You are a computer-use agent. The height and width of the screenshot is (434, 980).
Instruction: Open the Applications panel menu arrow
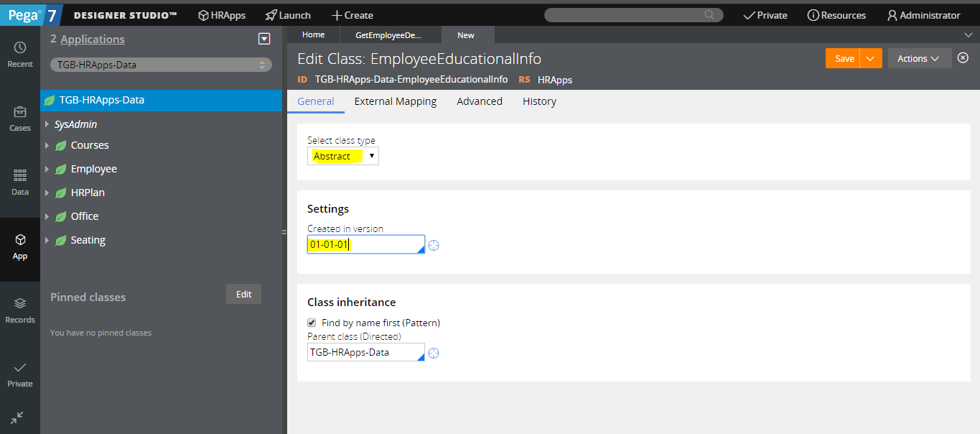click(x=264, y=39)
